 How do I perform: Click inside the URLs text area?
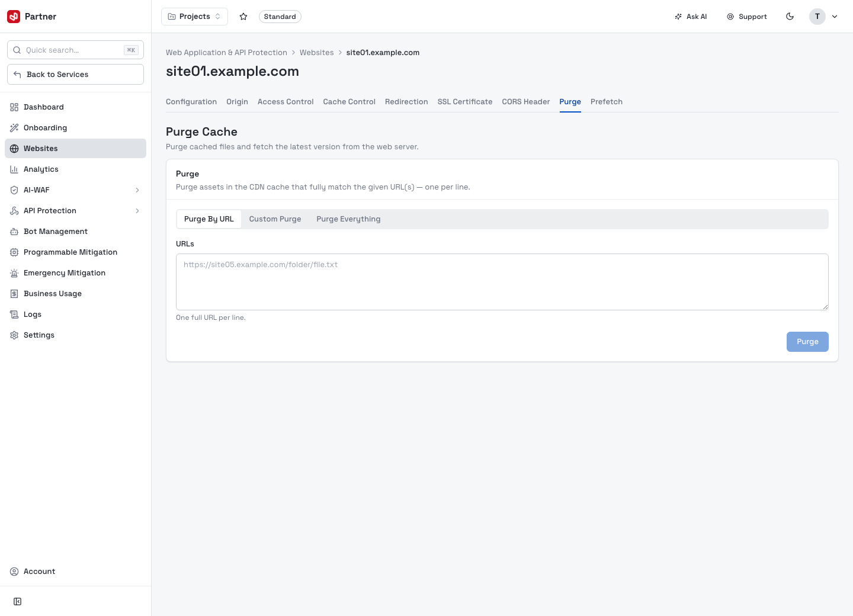[502, 282]
